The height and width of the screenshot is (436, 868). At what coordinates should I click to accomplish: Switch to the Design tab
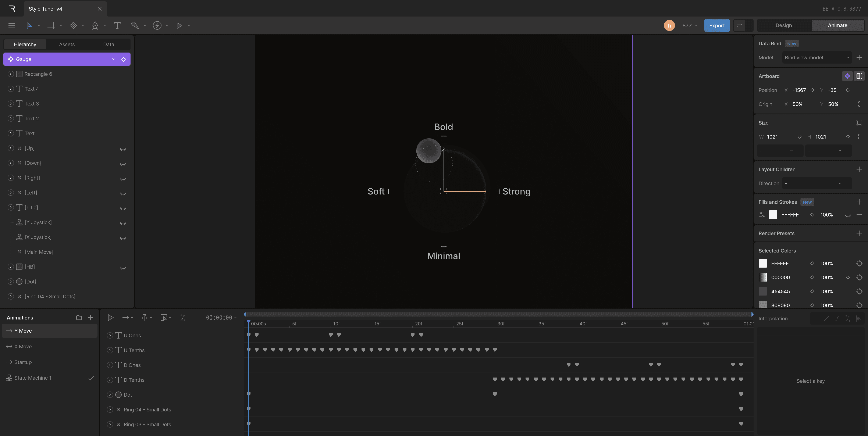pyautogui.click(x=783, y=26)
